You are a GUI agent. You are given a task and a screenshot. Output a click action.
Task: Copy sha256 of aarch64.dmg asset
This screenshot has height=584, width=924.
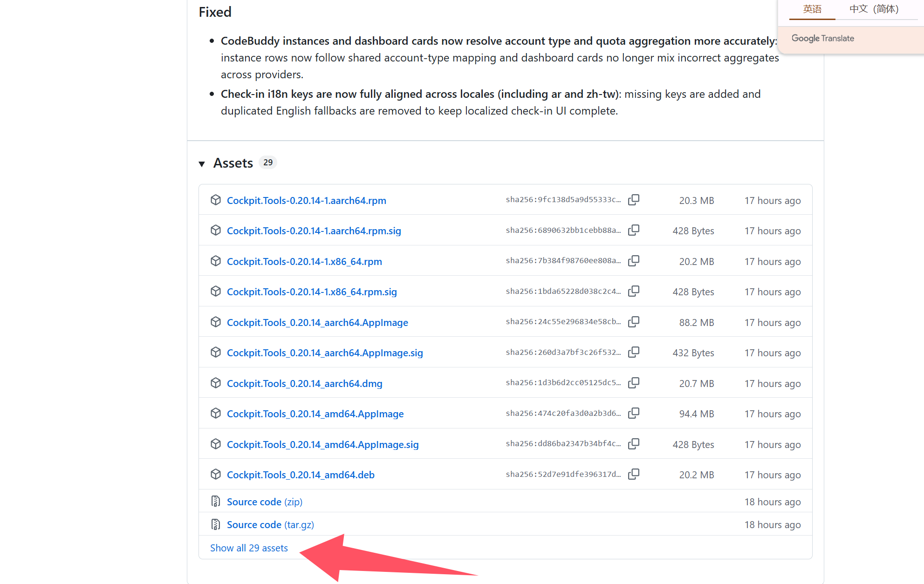[x=633, y=383]
